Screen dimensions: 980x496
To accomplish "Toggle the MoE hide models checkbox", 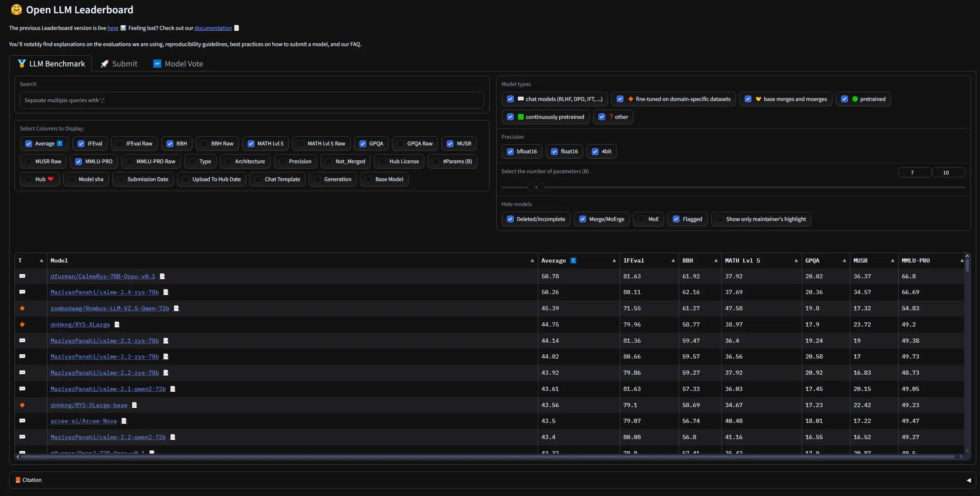I will tap(642, 219).
